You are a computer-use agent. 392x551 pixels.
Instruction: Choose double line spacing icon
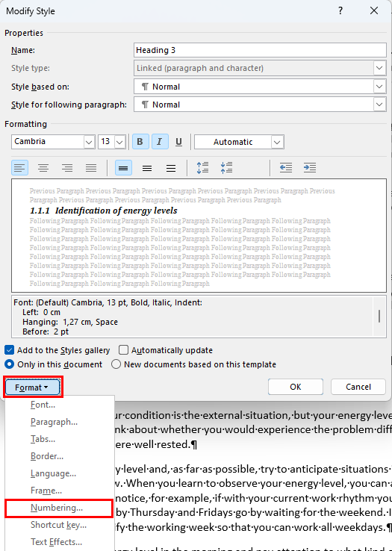point(171,168)
